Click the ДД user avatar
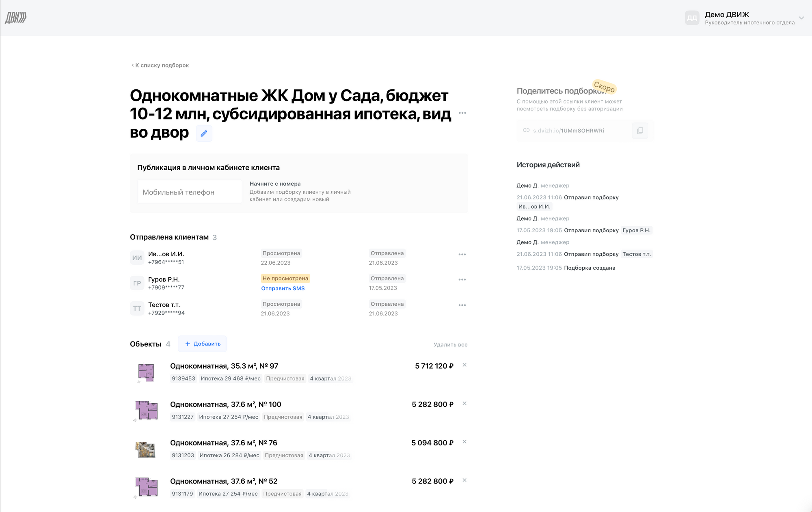 tap(692, 18)
